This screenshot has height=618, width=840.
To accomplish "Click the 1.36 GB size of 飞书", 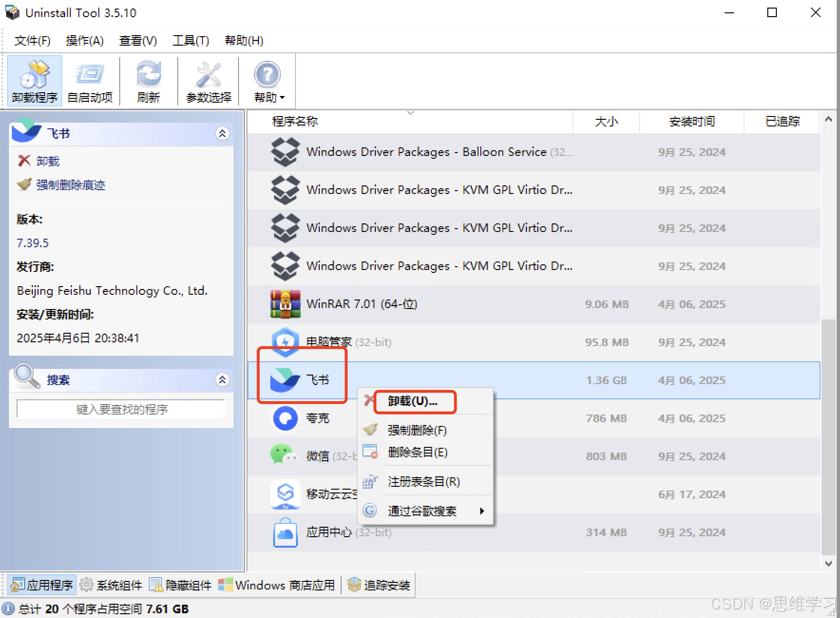I will click(606, 380).
